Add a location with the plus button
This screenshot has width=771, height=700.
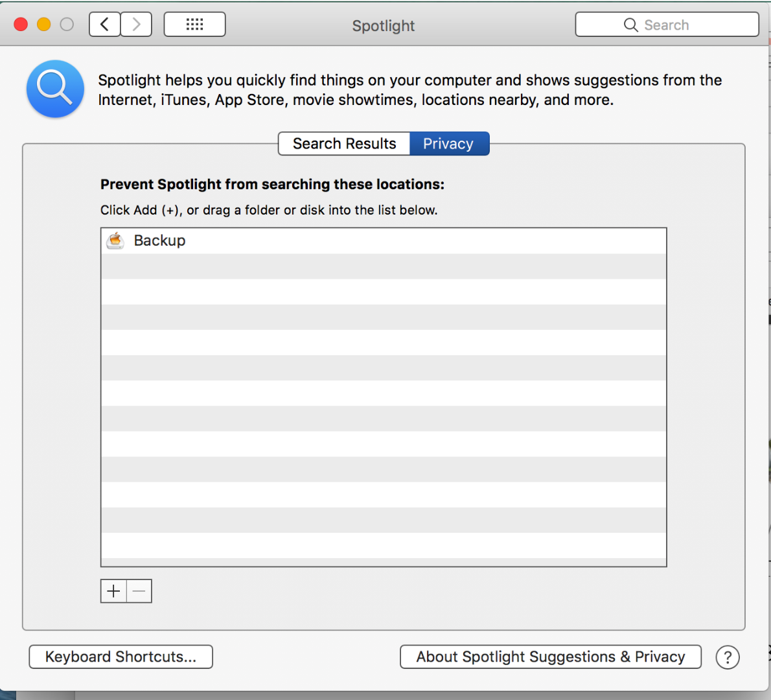coord(113,591)
